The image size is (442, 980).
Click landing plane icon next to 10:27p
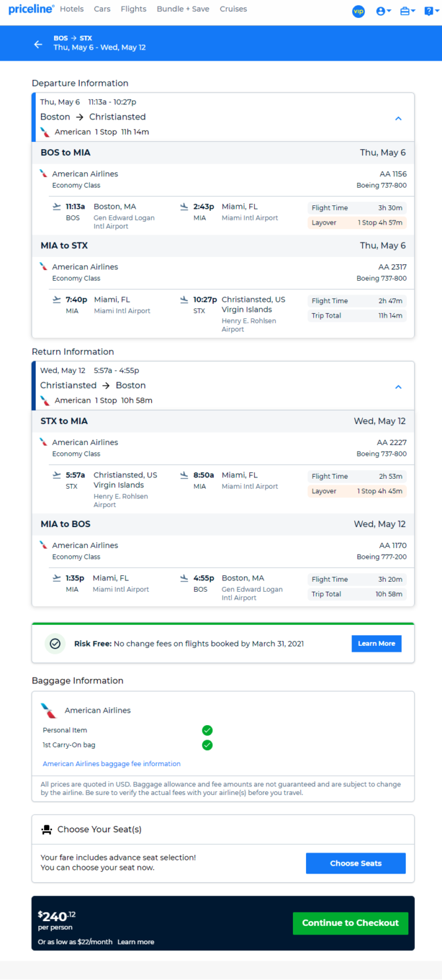184,300
